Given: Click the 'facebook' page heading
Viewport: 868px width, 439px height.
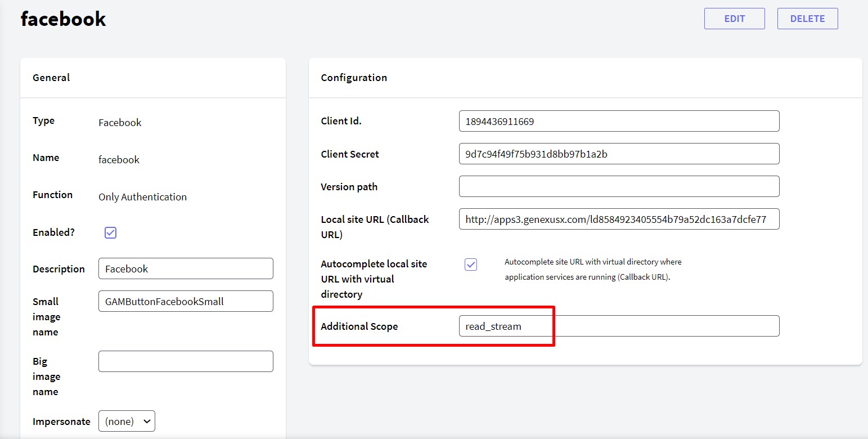Looking at the screenshot, I should pyautogui.click(x=63, y=19).
